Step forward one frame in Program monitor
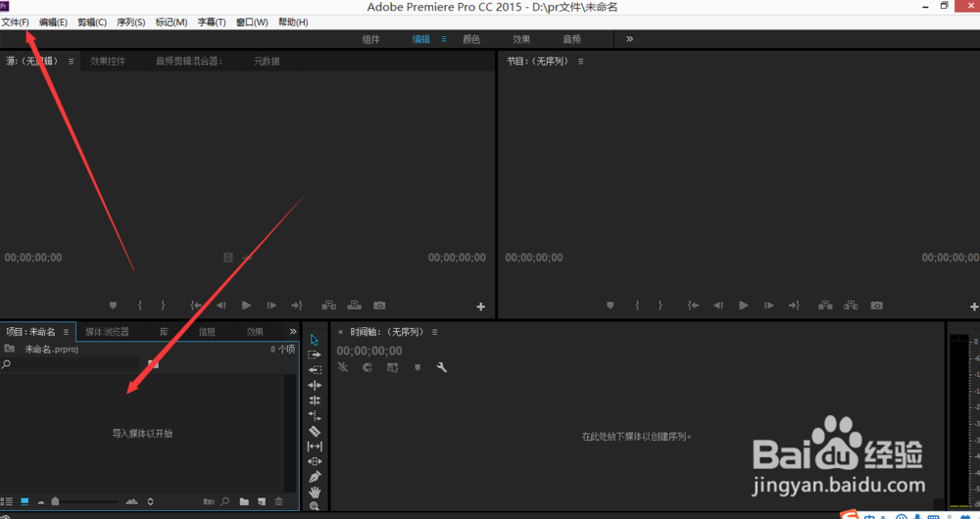Viewport: 980px width, 519px height. point(768,306)
